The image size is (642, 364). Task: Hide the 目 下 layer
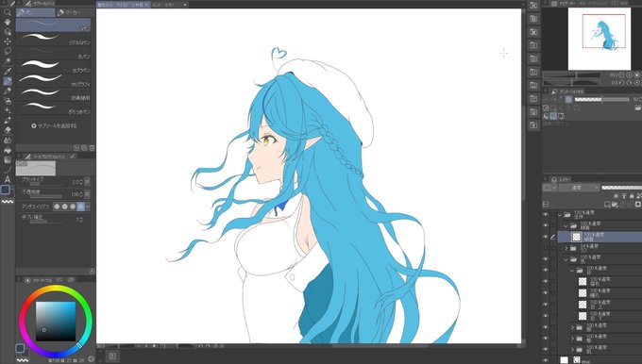[546, 316]
